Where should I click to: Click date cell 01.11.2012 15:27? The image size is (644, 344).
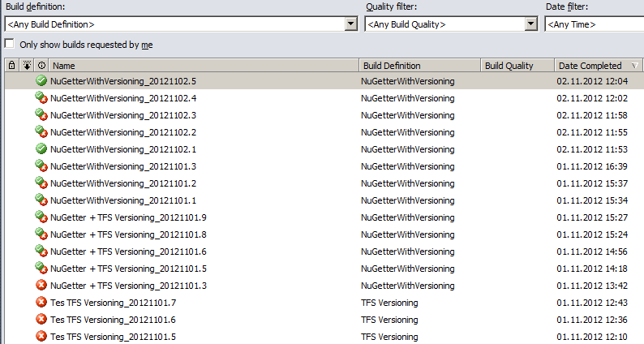[592, 217]
